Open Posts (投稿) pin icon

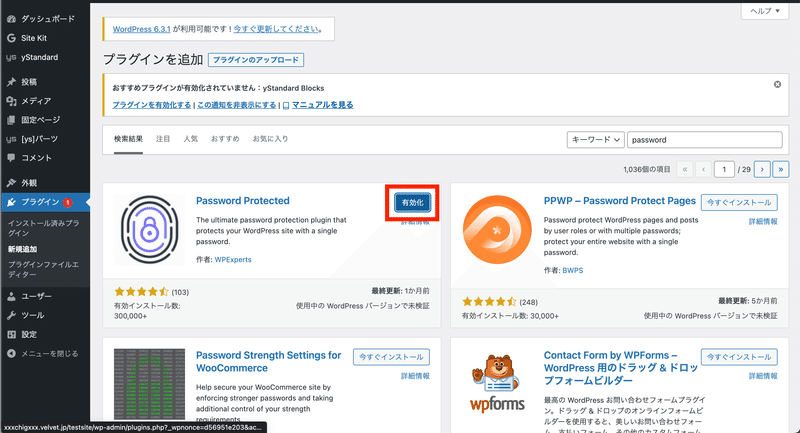coord(11,82)
